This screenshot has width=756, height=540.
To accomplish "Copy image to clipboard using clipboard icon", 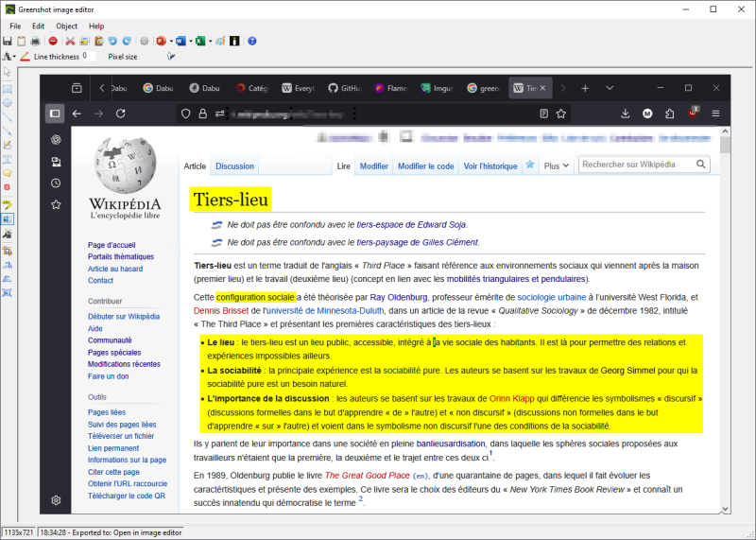I will click(x=21, y=41).
